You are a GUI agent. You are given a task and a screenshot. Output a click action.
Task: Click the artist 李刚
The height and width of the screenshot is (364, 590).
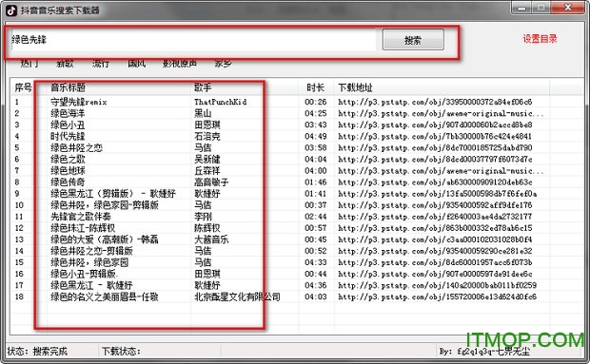coord(204,217)
